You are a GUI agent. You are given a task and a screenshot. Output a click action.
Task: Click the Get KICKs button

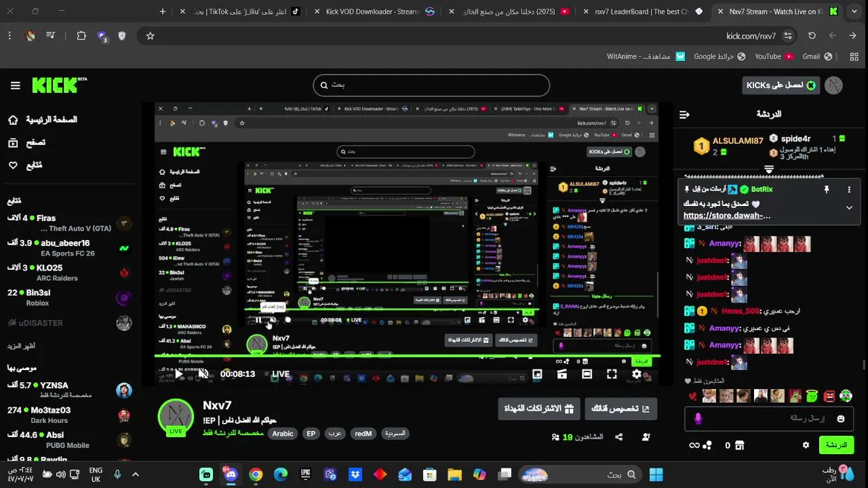pos(781,85)
